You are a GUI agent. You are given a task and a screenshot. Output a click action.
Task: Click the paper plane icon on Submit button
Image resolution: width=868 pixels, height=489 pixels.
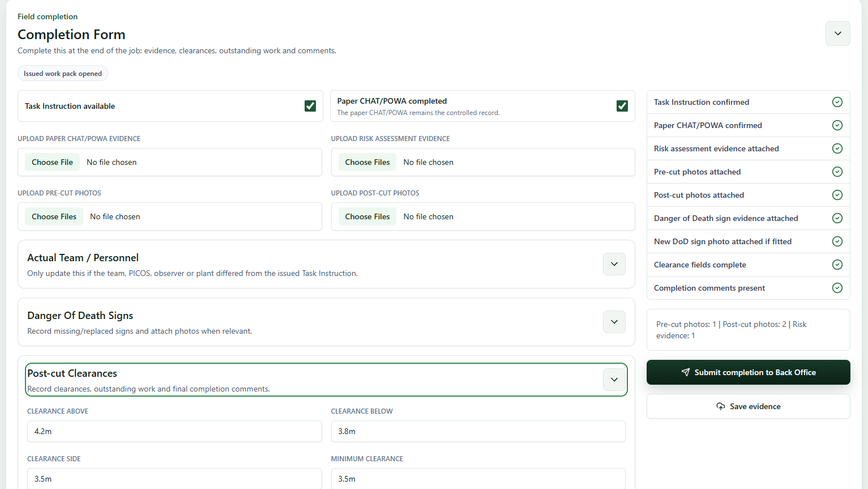click(686, 372)
